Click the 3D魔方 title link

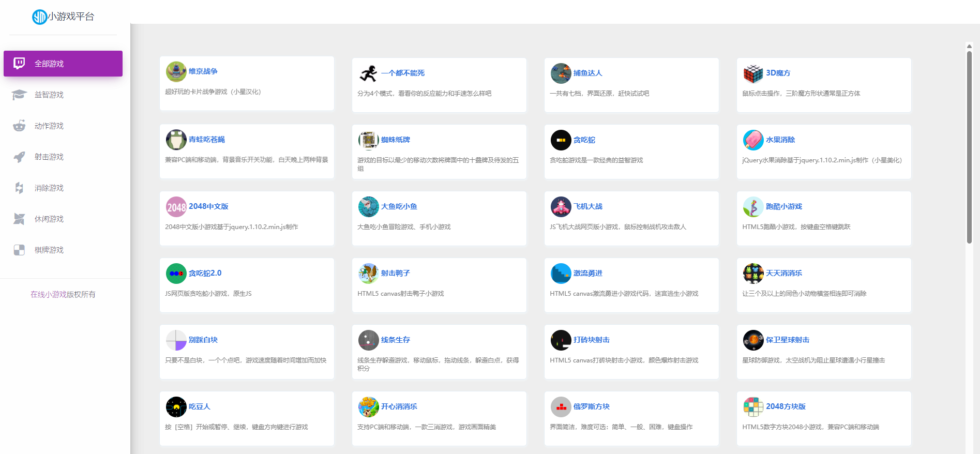point(778,73)
